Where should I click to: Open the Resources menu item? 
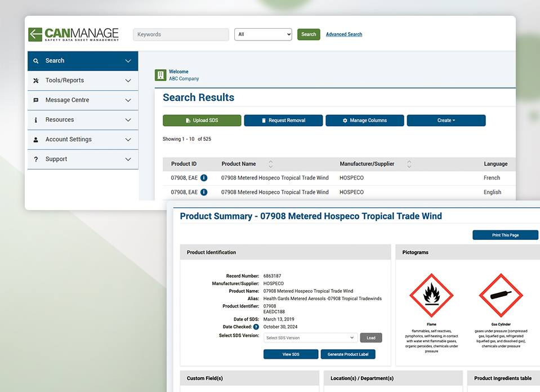point(83,120)
